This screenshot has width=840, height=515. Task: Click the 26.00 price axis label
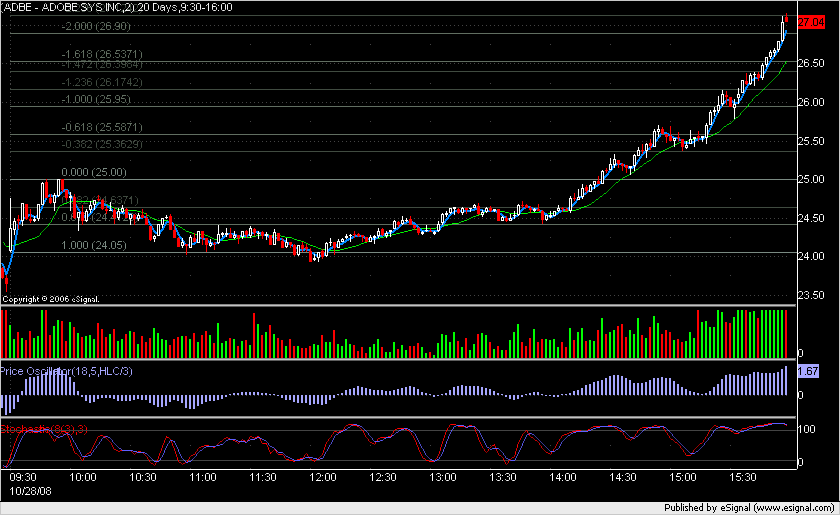pos(811,103)
